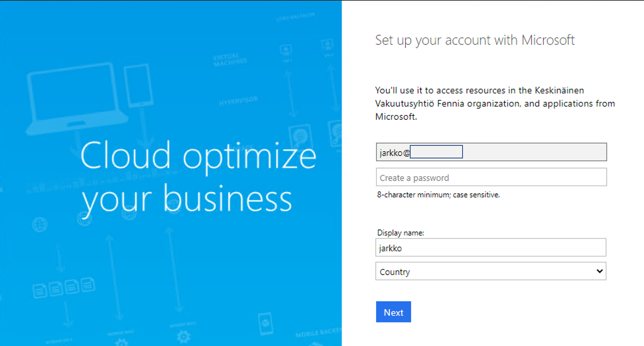The image size is (644, 346).
Task: Click the Country dropdown chevron arrow
Action: pyautogui.click(x=599, y=271)
